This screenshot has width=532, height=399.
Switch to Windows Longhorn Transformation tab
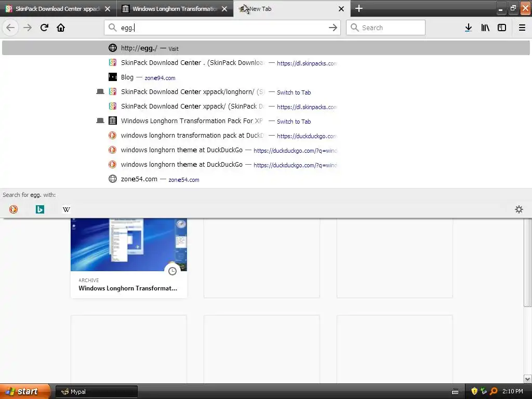175,9
